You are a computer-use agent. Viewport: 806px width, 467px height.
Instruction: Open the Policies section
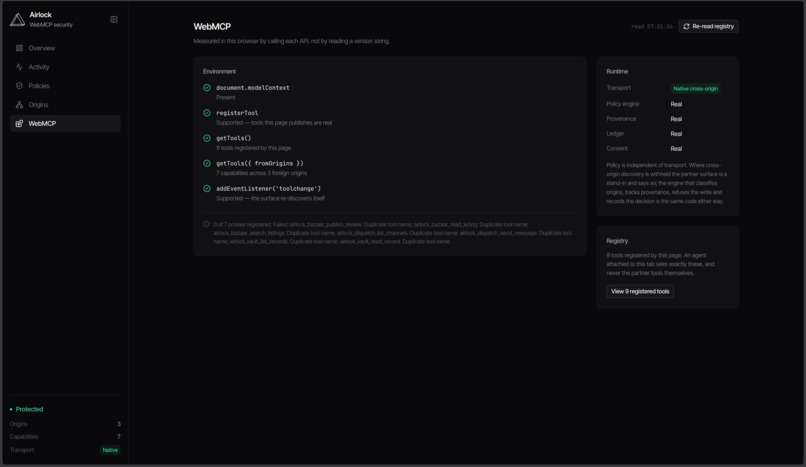click(x=65, y=86)
